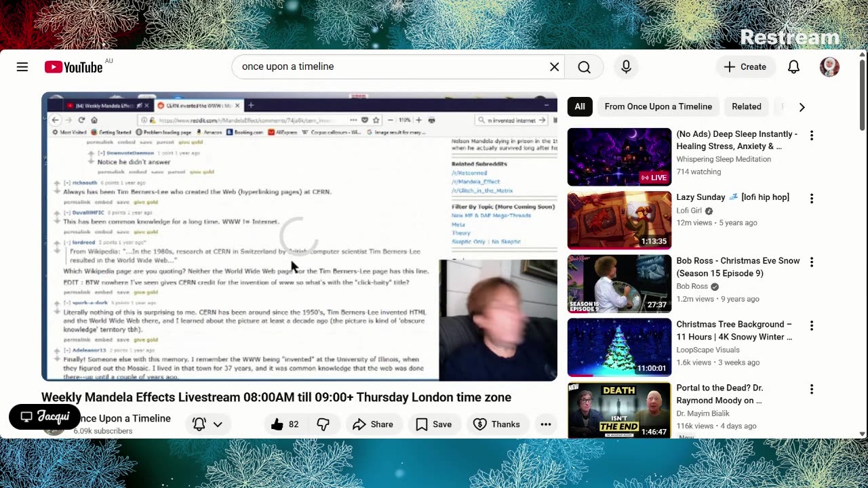The image size is (868, 488).
Task: Click the Jacqui overlay label
Action: coord(45,417)
